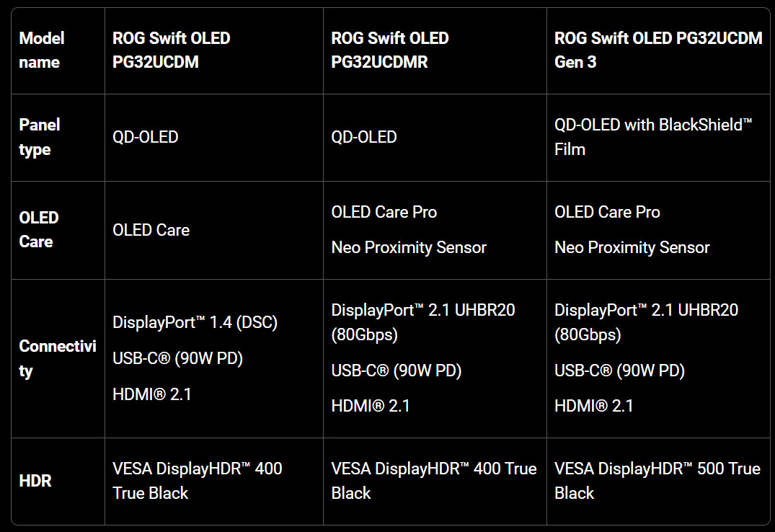Select the 'ROG Swift OLED PG32UCDMR' heading text

390,50
